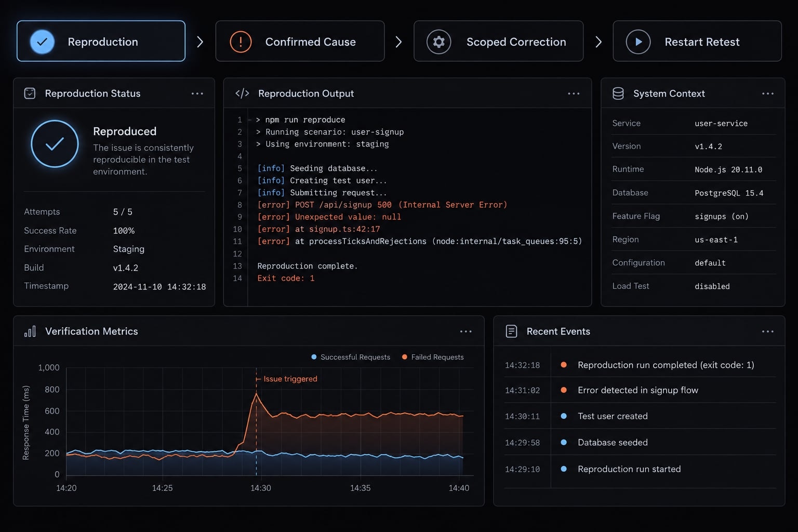Select the 'Database seeded' event

[x=640, y=443]
